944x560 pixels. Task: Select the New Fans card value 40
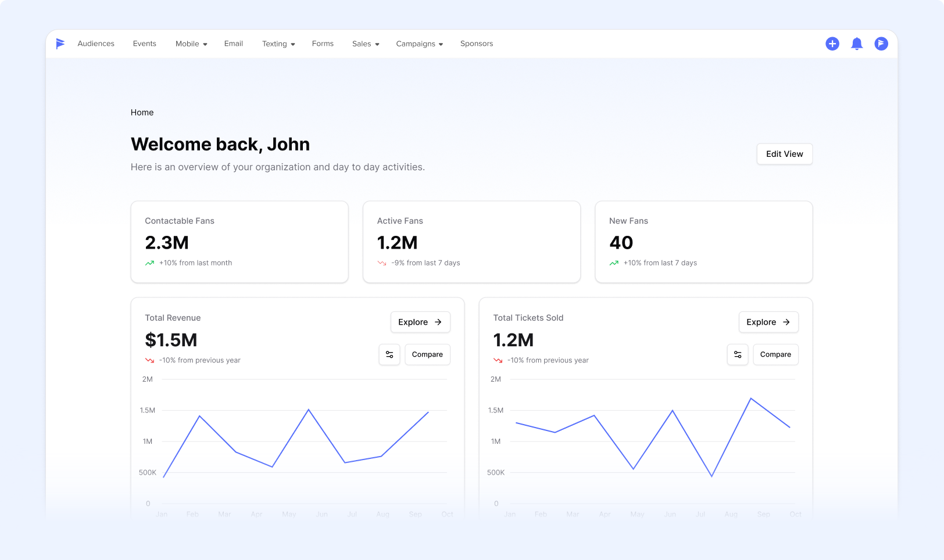coord(621,243)
